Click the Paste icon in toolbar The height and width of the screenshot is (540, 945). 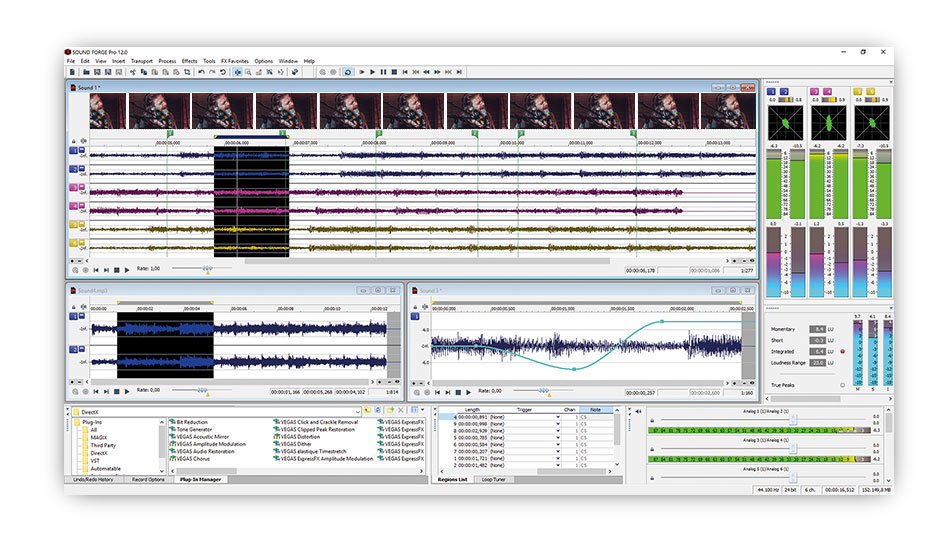tap(155, 72)
